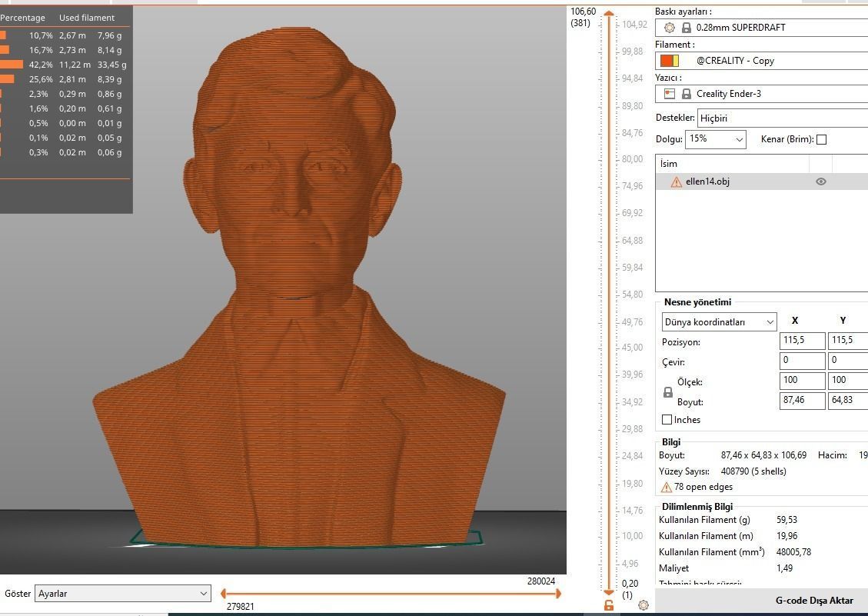The image size is (868, 616).
Task: Click the 104,92 tick on layer ruler
Action: (x=634, y=25)
